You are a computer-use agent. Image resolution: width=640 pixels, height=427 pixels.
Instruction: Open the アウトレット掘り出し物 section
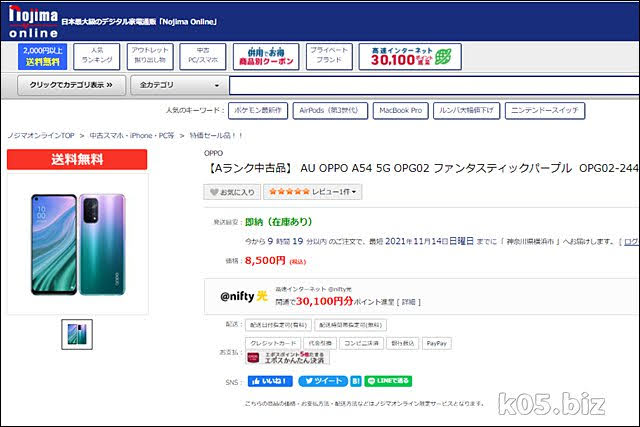point(150,56)
